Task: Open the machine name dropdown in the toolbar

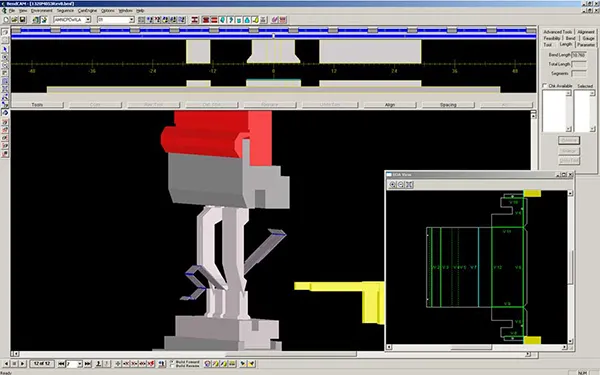Action: [x=88, y=20]
